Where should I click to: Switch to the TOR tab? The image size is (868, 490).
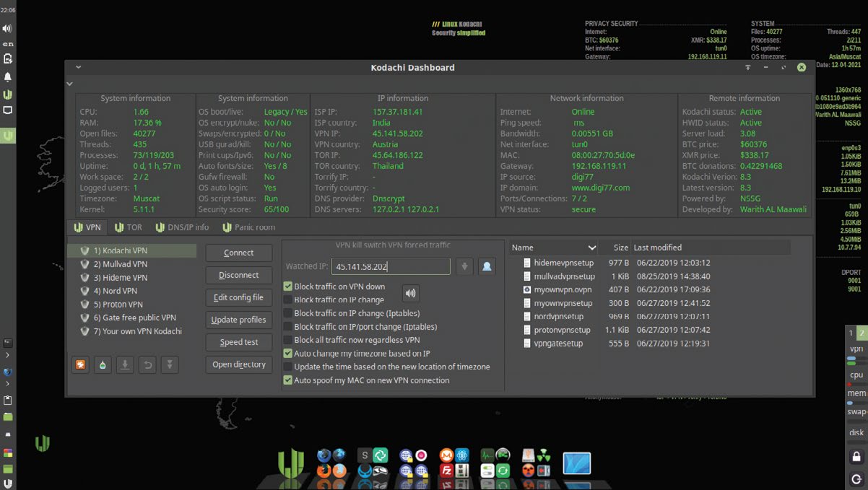click(x=129, y=227)
